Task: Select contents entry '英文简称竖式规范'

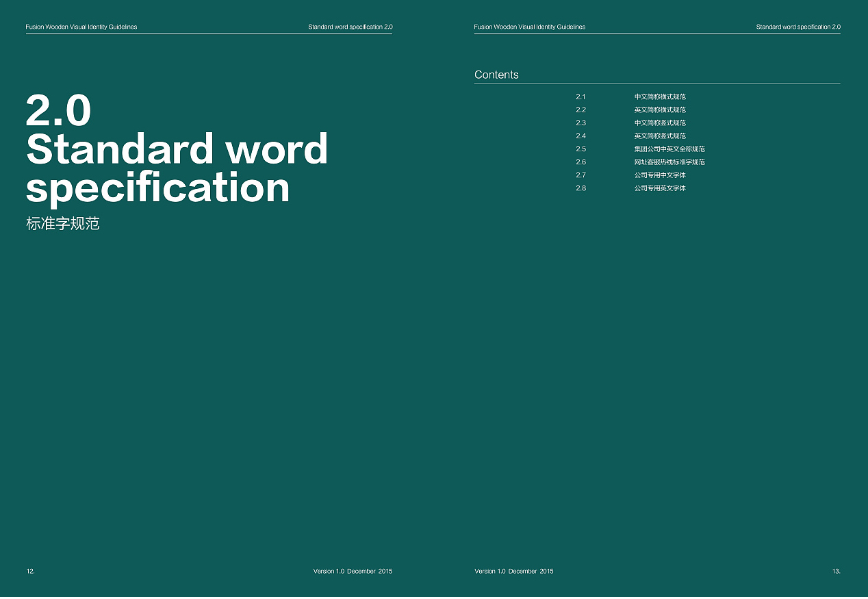Action: [660, 136]
